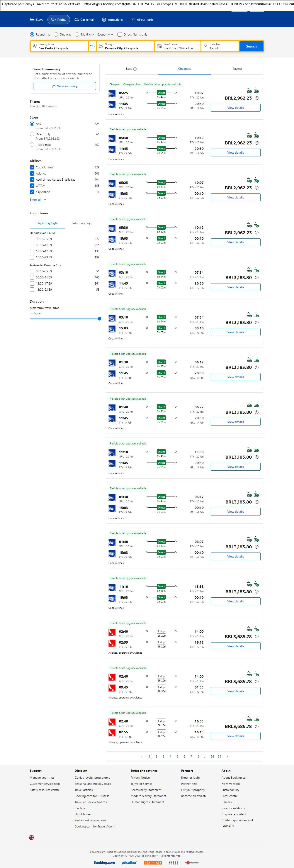The image size is (294, 868).
Task: Open the Economy cabin class dropdown
Action: point(105,34)
